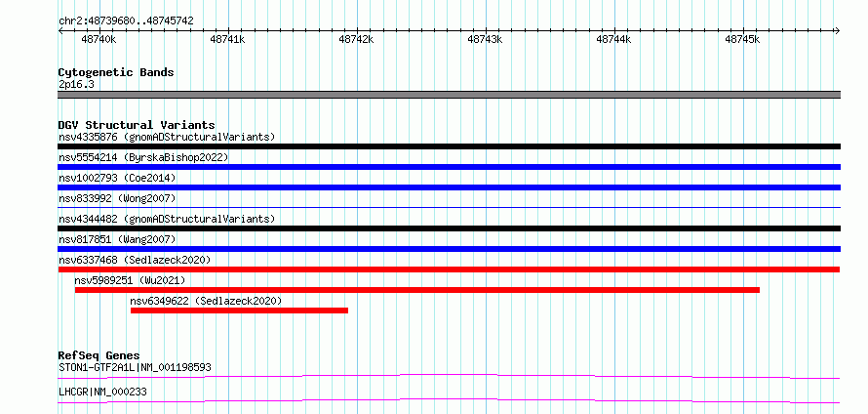Click the magenta STON1-GTF2A1L gene line
This screenshot has height=414, width=868.
[x=449, y=376]
